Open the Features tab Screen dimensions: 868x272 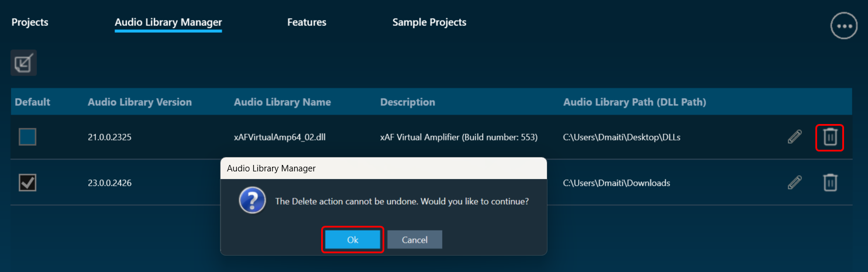coord(306,22)
